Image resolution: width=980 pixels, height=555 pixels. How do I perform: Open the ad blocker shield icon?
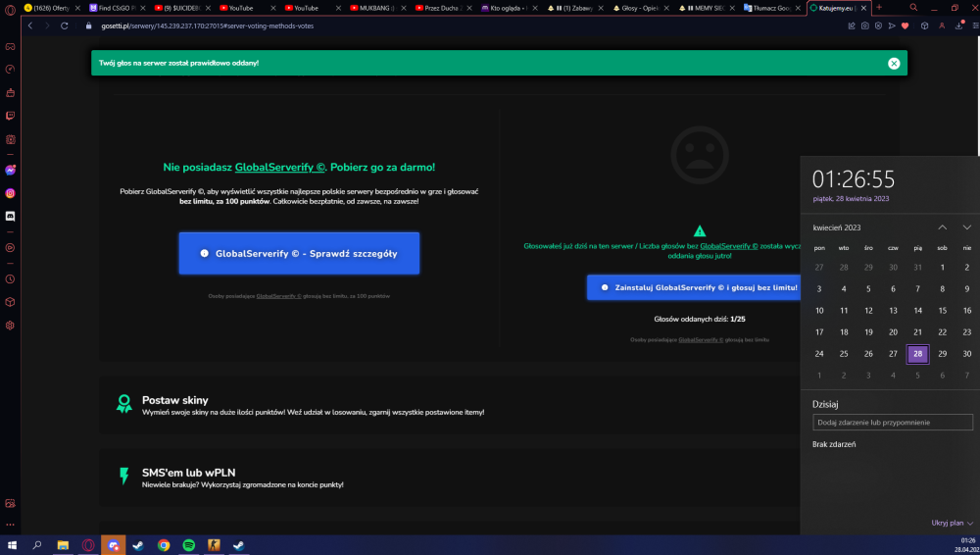(878, 25)
